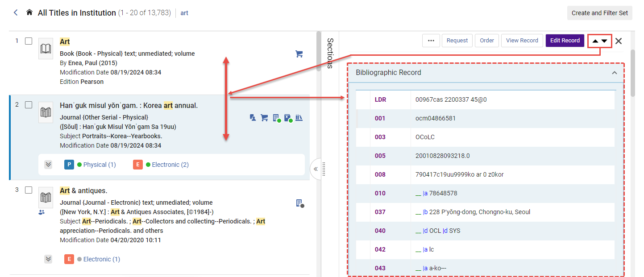Click the book thumbnail of record 1 Art
Image resolution: width=644 pixels, height=277 pixels.
(x=46, y=49)
